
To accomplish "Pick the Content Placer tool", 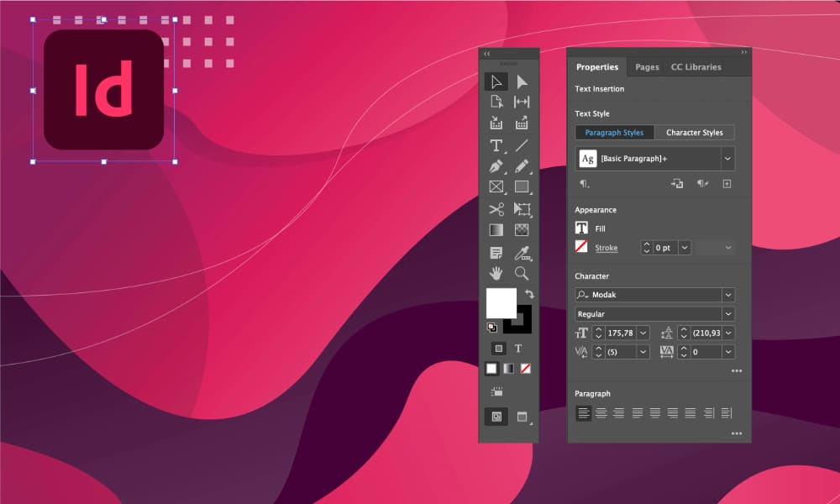I will (522, 123).
